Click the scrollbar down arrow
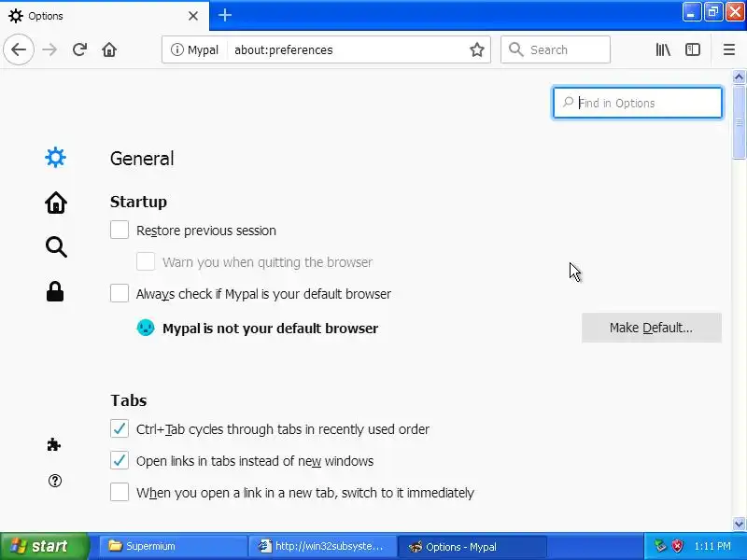The width and height of the screenshot is (747, 560). coord(739,524)
